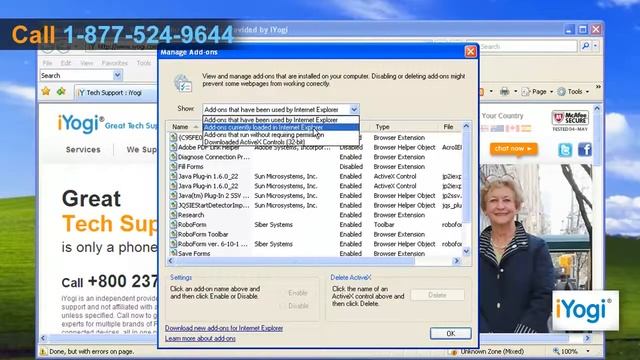The image size is (640, 360).
Task: Select the 'JQSIEStartDetectorImp...' add-on row
Action: click(x=315, y=205)
